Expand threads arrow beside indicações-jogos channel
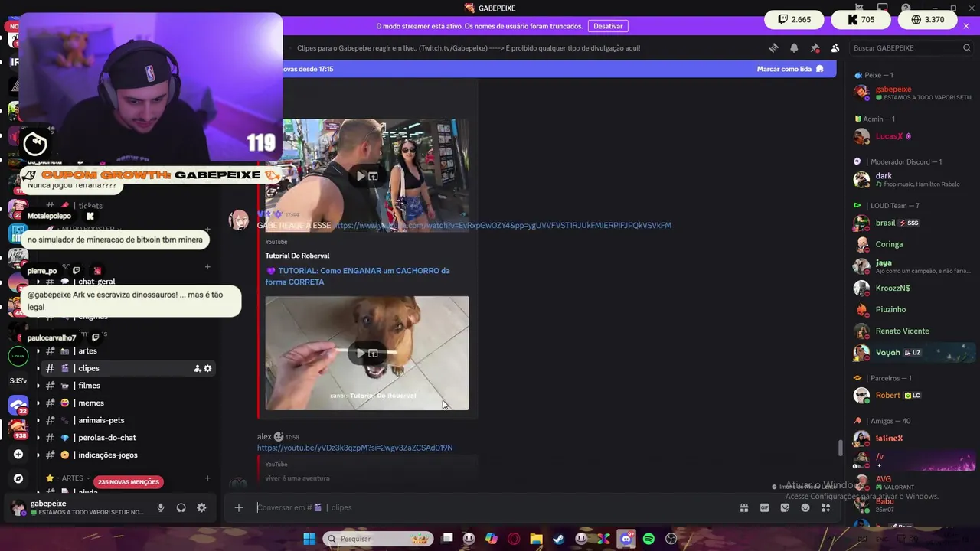The height and width of the screenshot is (551, 980). [x=38, y=455]
